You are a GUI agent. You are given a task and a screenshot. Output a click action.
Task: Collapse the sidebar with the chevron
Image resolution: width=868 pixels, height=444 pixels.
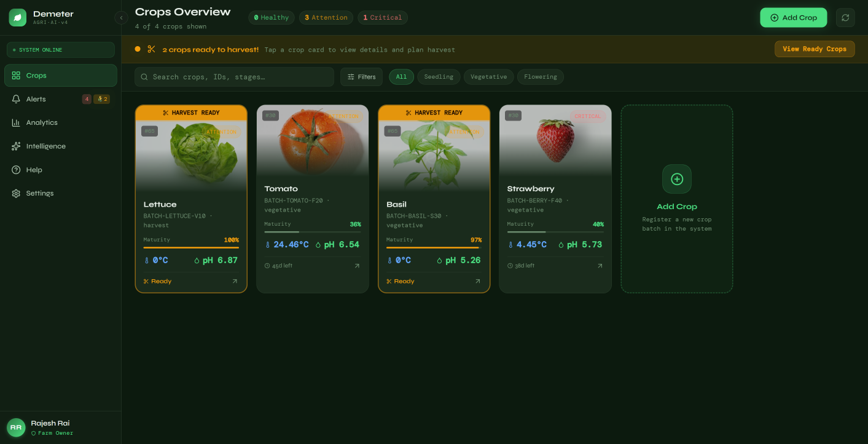coord(121,18)
